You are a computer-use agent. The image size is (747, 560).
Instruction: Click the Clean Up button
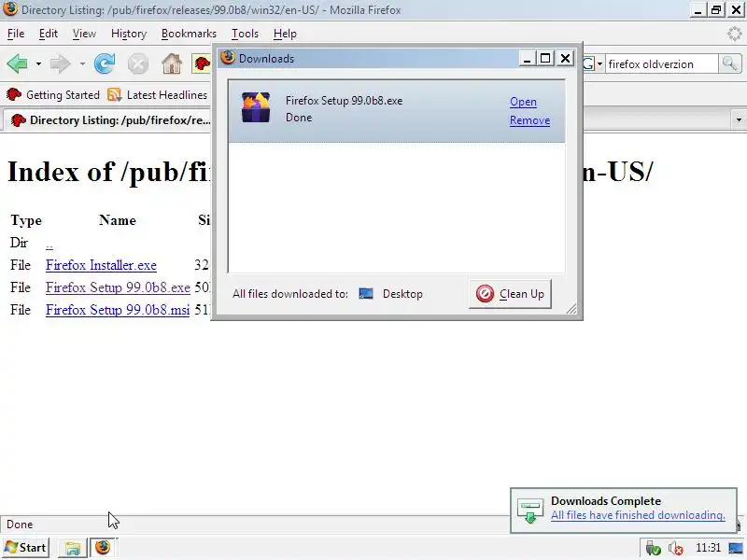[510, 294]
